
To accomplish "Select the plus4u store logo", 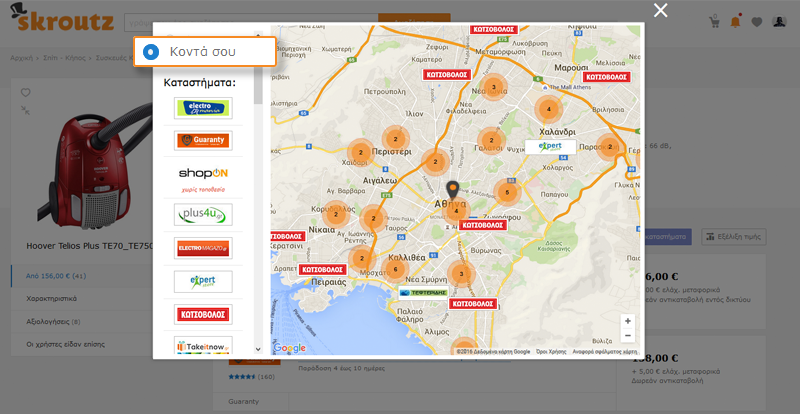I will [203, 214].
